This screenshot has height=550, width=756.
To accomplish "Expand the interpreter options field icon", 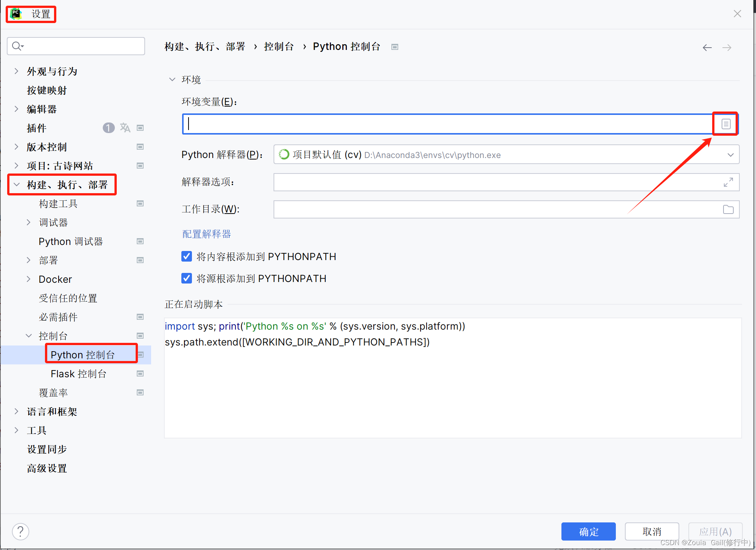I will (728, 182).
